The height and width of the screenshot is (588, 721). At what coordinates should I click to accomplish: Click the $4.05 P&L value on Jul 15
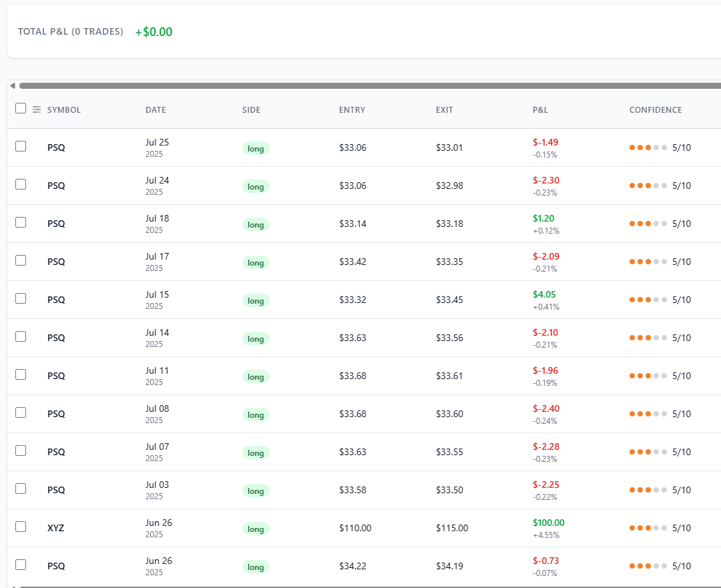[x=544, y=294]
